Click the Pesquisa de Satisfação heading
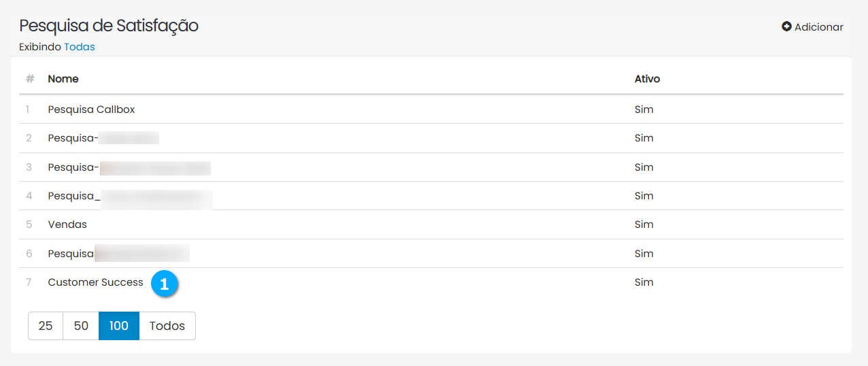 point(109,26)
